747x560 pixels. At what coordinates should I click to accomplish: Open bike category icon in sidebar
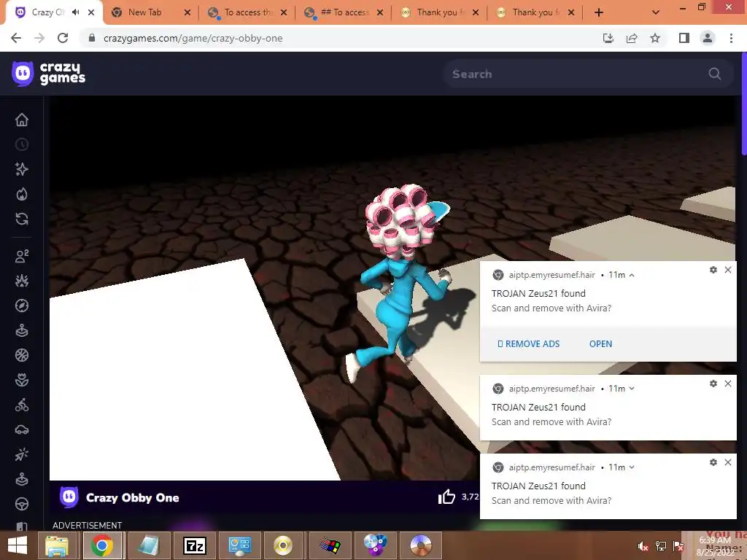[x=21, y=405]
